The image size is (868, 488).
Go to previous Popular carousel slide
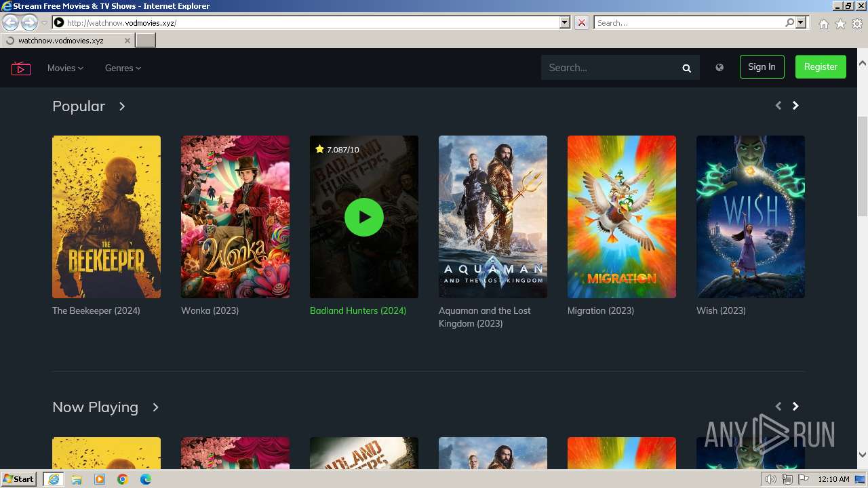(778, 105)
